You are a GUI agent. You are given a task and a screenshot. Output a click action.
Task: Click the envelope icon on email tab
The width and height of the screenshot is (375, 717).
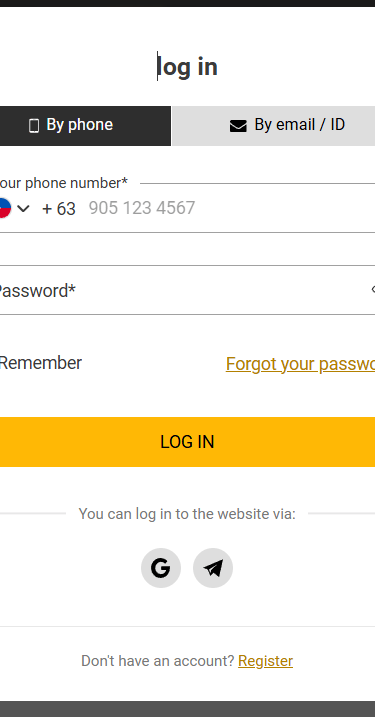point(238,126)
